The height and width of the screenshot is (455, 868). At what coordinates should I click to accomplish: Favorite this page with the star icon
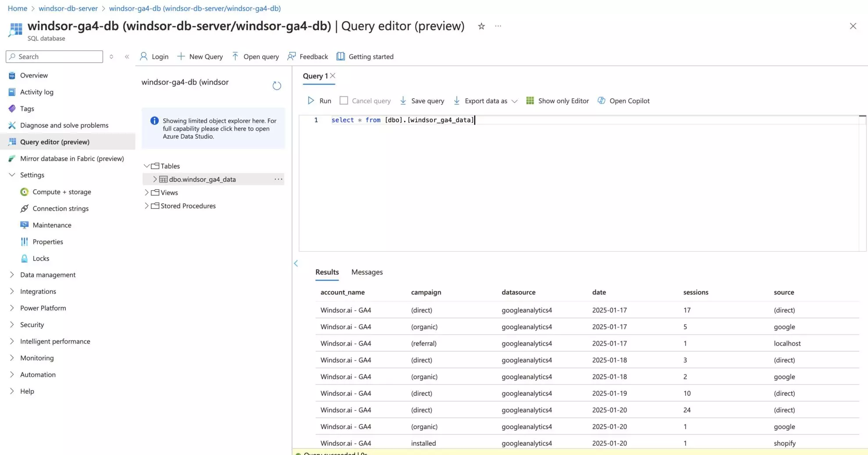click(x=481, y=26)
